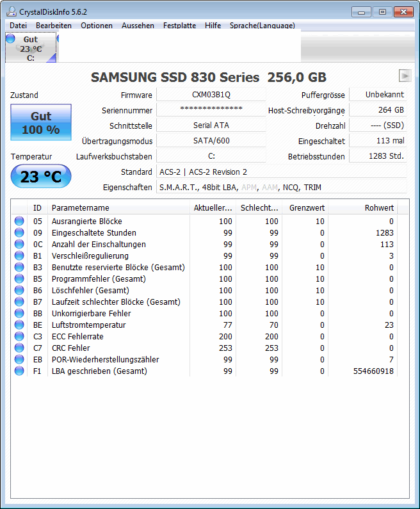The height and width of the screenshot is (509, 420).
Task: Open the Festplatte menu
Action: coord(179,26)
